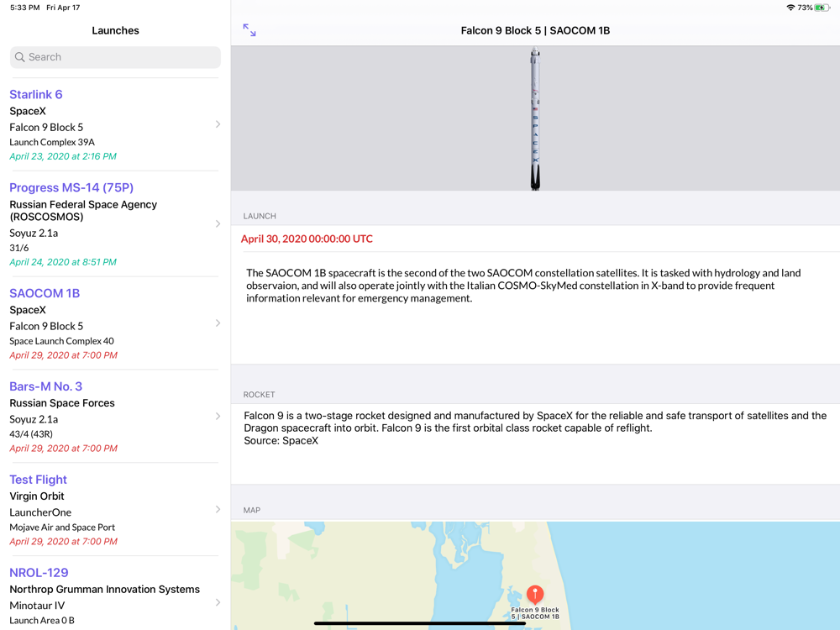The height and width of the screenshot is (630, 840).
Task: Click launch date April 30, 2020 00:00:00 UTC
Action: pos(307,239)
